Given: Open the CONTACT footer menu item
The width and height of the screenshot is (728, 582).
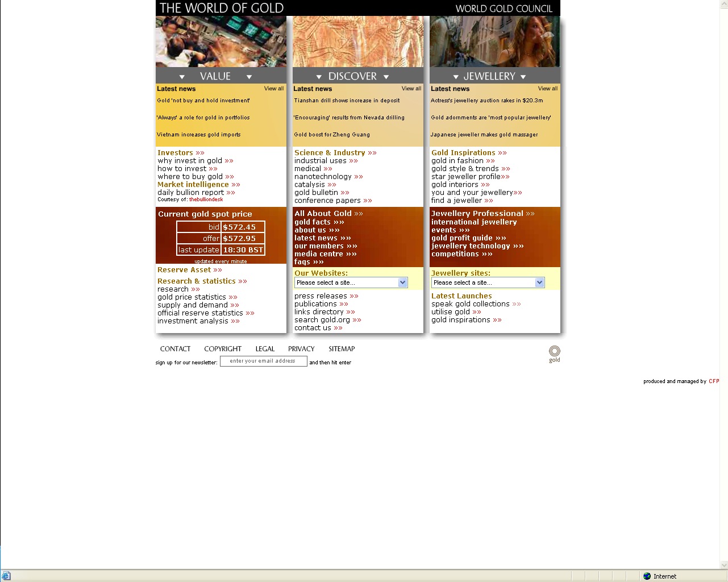Looking at the screenshot, I should click(175, 349).
